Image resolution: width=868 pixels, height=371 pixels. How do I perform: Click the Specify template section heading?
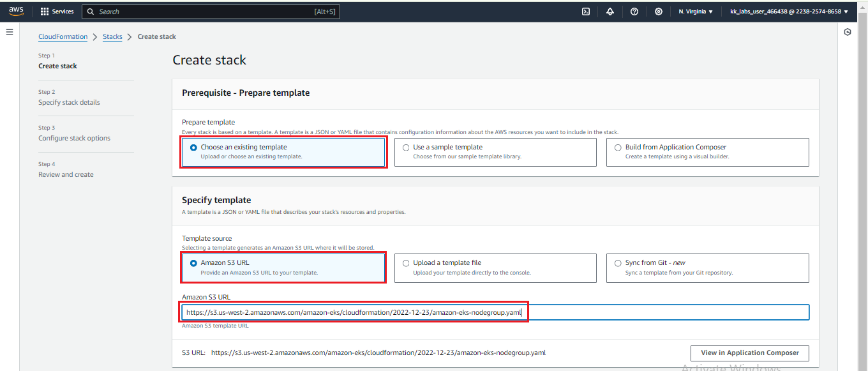(x=216, y=200)
